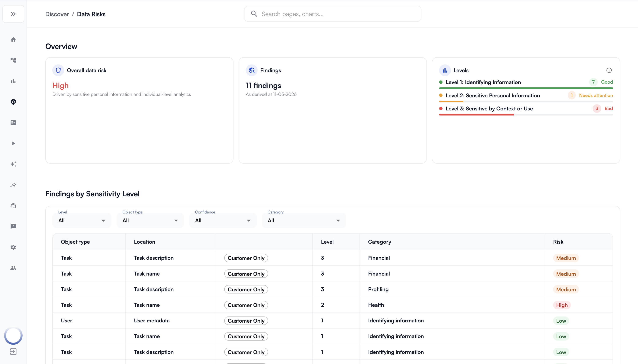Open the Confidence filter dropdown
This screenshot has width=638, height=364.
[223, 220]
